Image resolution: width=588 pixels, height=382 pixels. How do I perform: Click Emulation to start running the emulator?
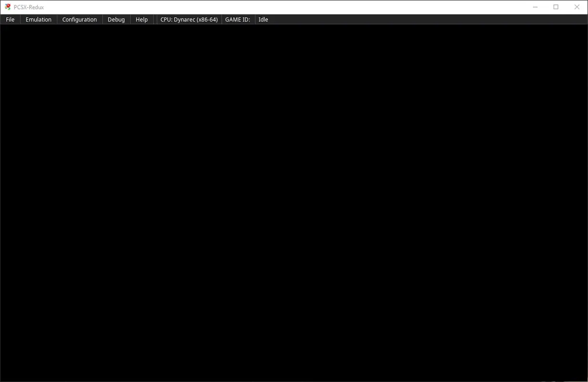(38, 19)
